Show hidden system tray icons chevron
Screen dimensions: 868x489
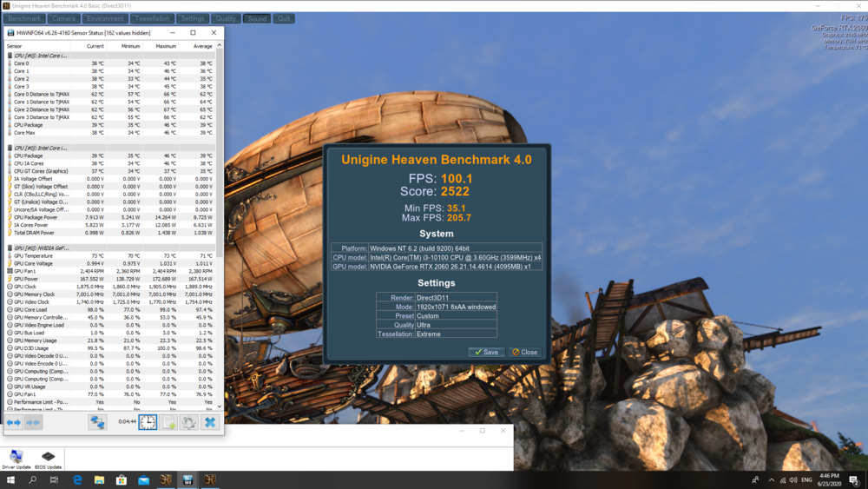[772, 479]
